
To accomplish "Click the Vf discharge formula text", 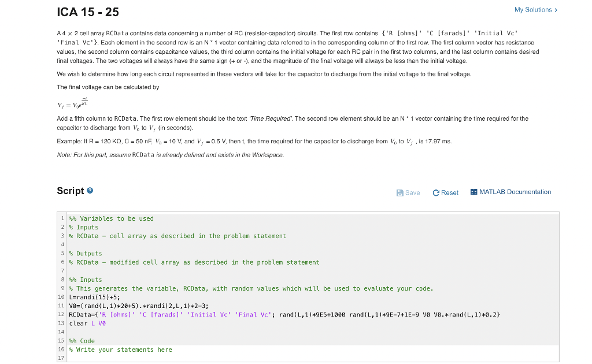I will click(x=72, y=103).
